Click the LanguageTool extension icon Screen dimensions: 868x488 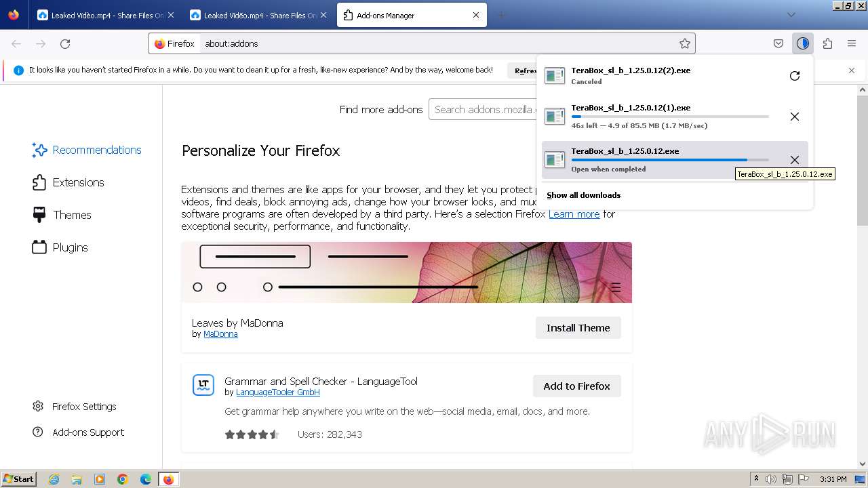point(203,385)
